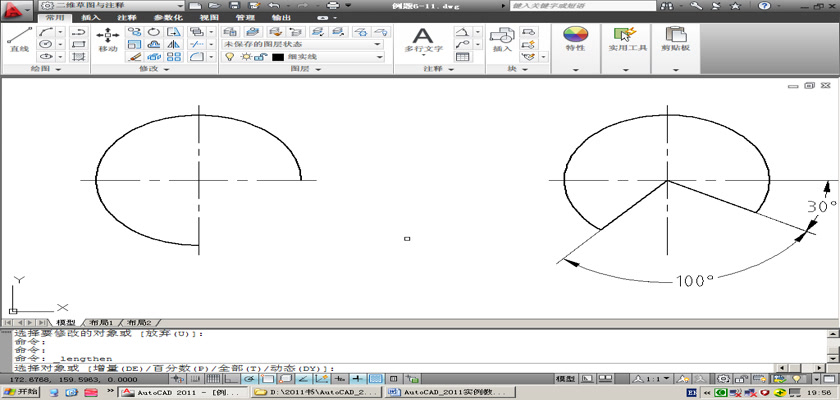Image resolution: width=840 pixels, height=400 pixels.
Task: Select the Offset tool icon
Action: 154,44
